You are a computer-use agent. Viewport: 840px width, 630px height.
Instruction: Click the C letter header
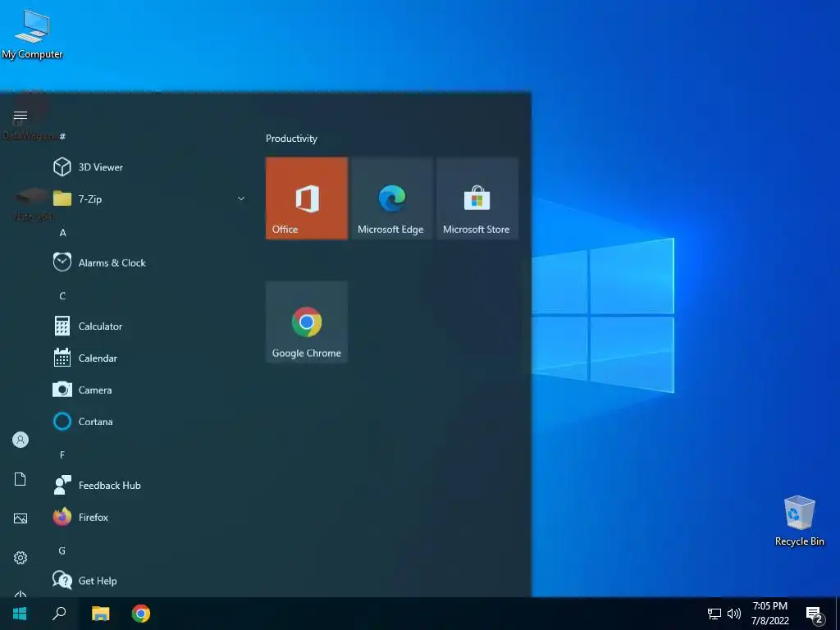point(62,295)
